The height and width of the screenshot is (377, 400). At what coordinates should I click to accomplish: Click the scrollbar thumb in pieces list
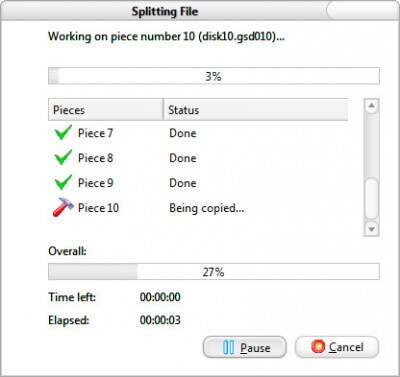pos(371,198)
